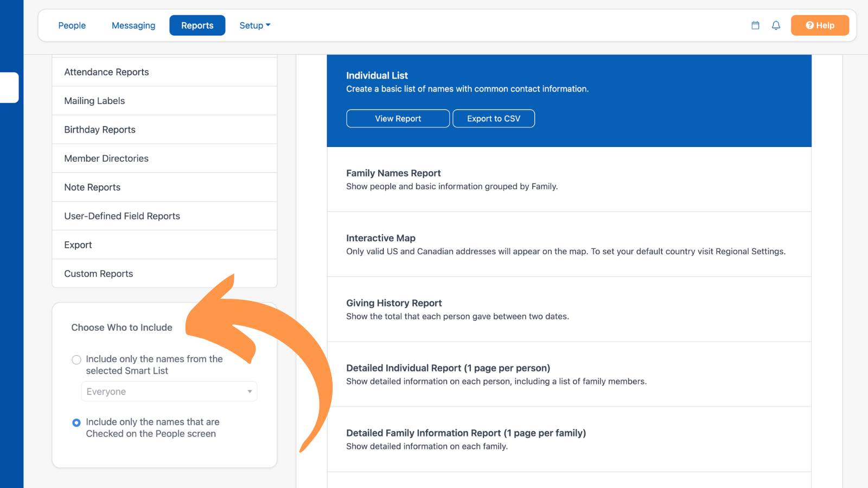868x488 pixels.
Task: Go to the People tab
Action: coord(72,25)
